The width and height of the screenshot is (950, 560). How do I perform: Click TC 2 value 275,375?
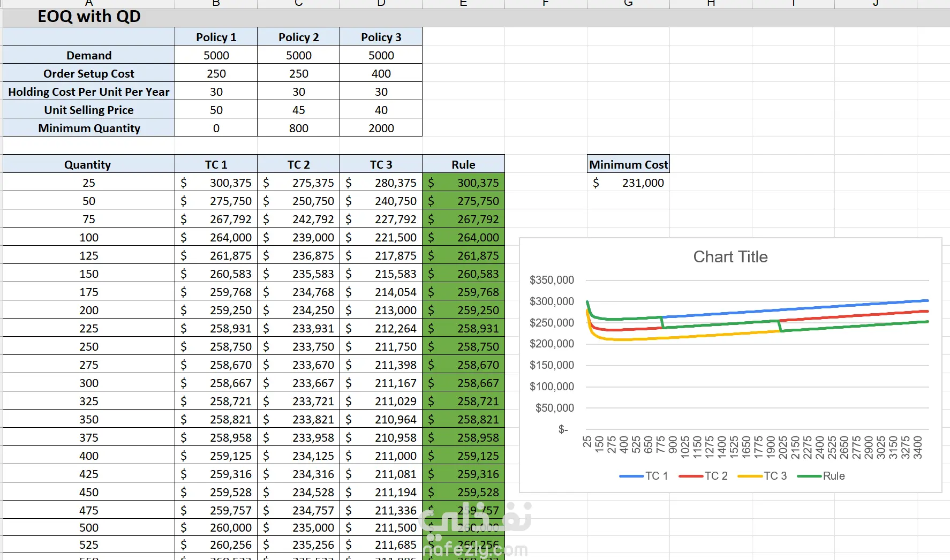[x=298, y=183]
